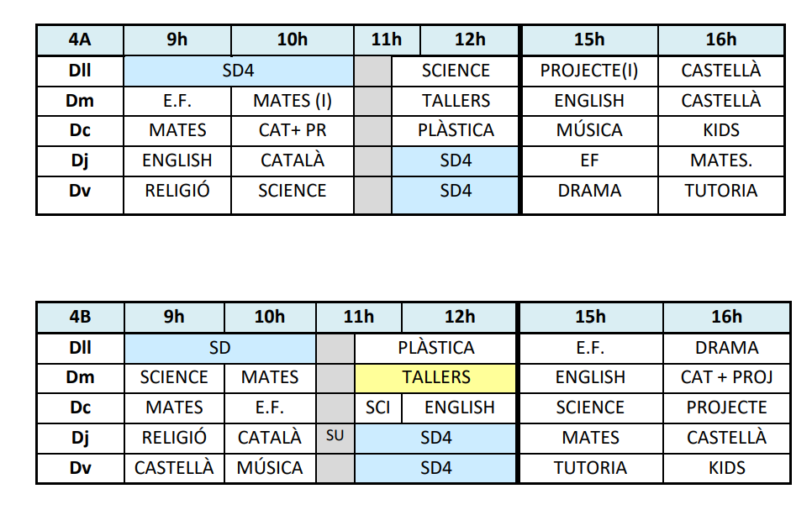Select the 16h column header in 4A

721,40
